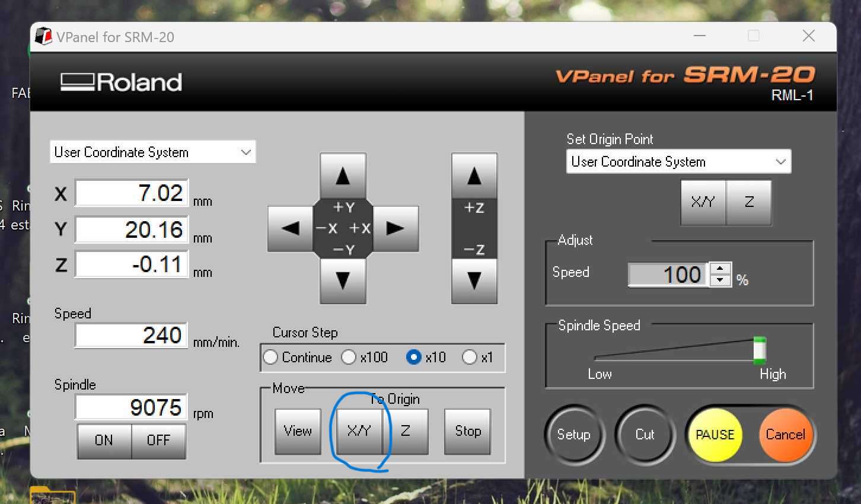Turn the spindle OFF
This screenshot has width=861, height=504.
click(158, 440)
